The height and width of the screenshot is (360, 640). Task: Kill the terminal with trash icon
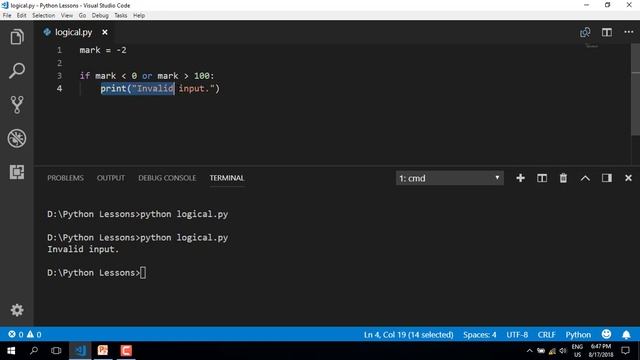(x=563, y=178)
